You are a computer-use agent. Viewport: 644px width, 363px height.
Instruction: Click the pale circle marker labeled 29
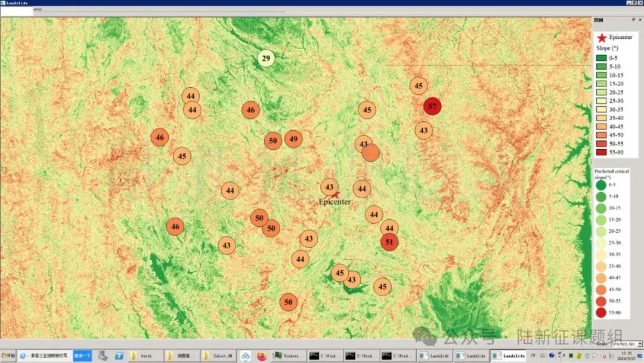(x=266, y=59)
